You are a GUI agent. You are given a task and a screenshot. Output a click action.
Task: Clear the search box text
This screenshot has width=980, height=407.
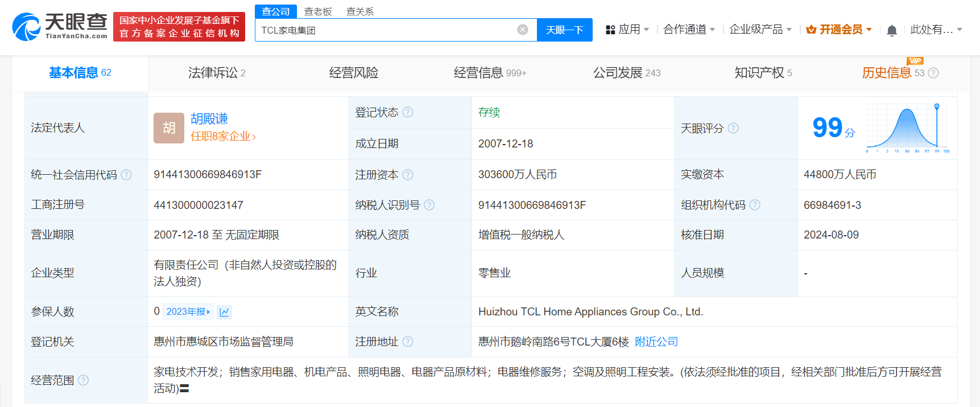(x=522, y=30)
